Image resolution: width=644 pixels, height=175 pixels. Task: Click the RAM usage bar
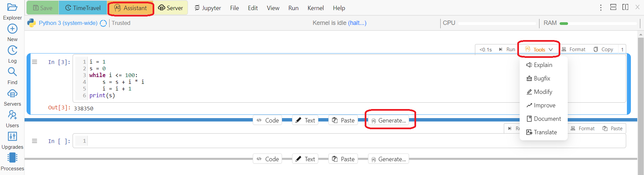click(598, 23)
